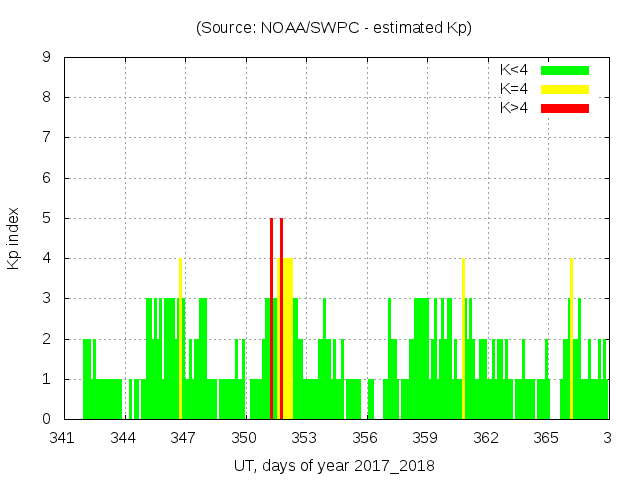Screen dimensions: 640x480
Task: Pick the yellow bar near day 347
Action: (x=180, y=340)
